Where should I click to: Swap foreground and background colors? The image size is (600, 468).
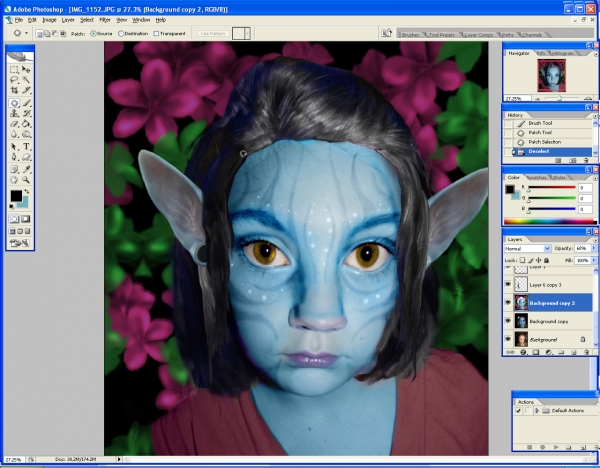[x=26, y=191]
